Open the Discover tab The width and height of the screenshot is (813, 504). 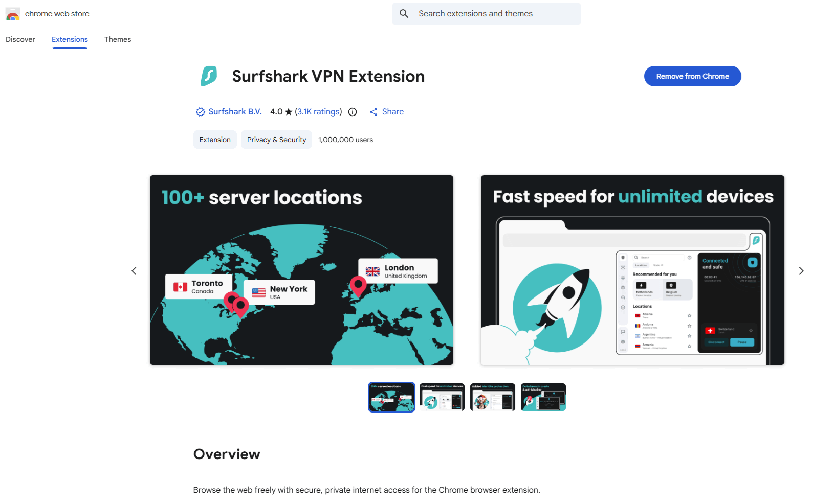point(20,39)
